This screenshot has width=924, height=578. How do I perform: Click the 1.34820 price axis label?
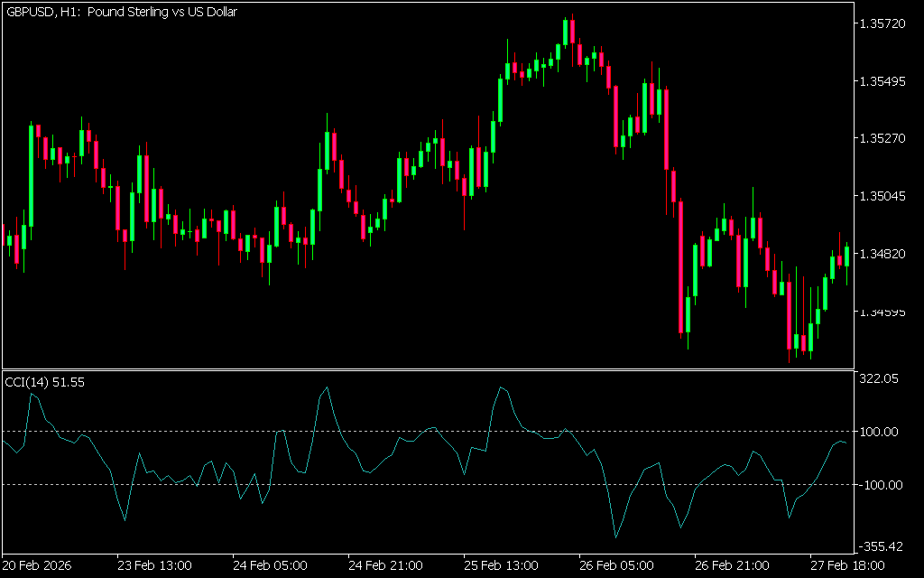882,254
